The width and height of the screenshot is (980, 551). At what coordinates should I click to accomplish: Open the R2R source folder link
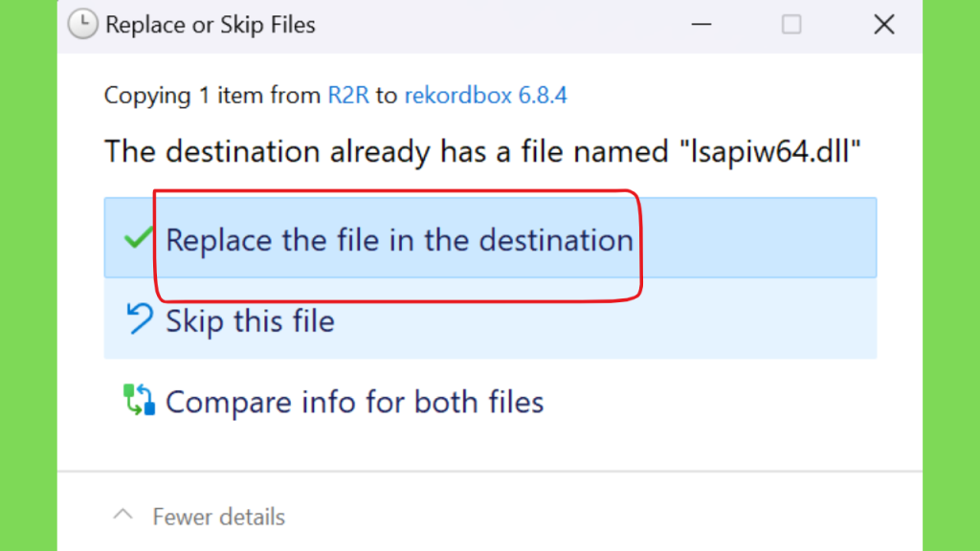tap(348, 95)
